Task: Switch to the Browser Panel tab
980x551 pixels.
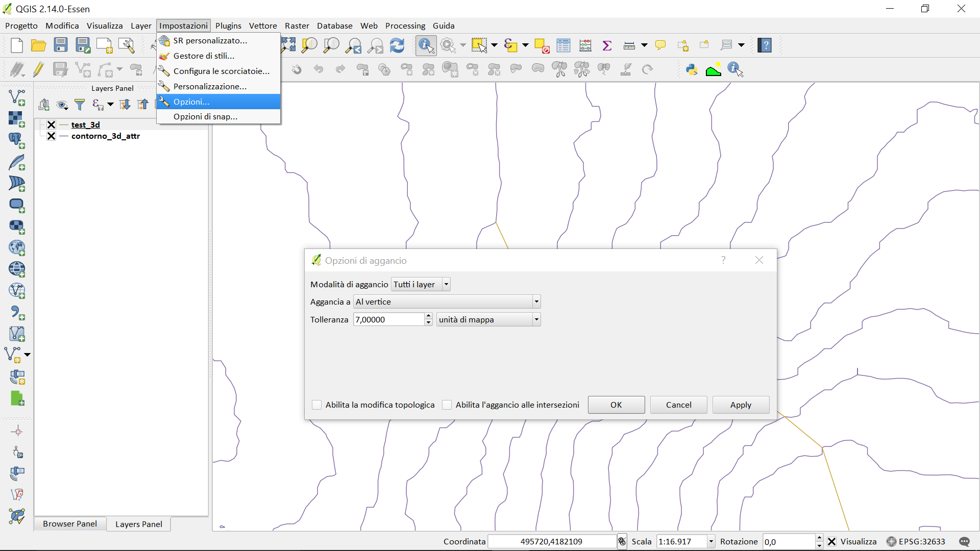Action: (x=70, y=523)
